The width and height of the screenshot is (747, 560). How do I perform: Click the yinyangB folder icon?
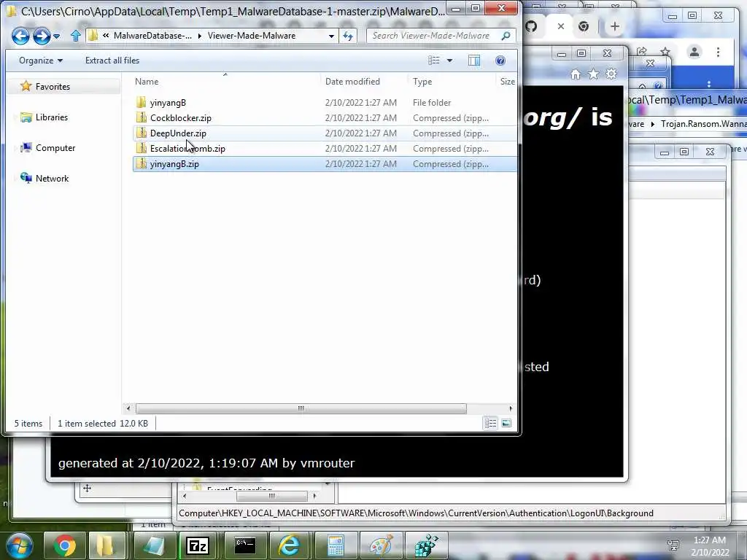point(141,102)
